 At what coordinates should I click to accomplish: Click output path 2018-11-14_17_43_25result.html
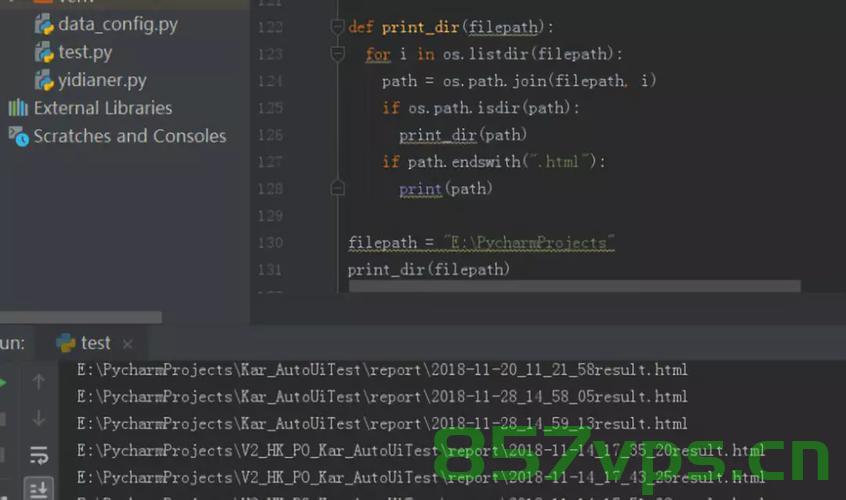click(421, 478)
